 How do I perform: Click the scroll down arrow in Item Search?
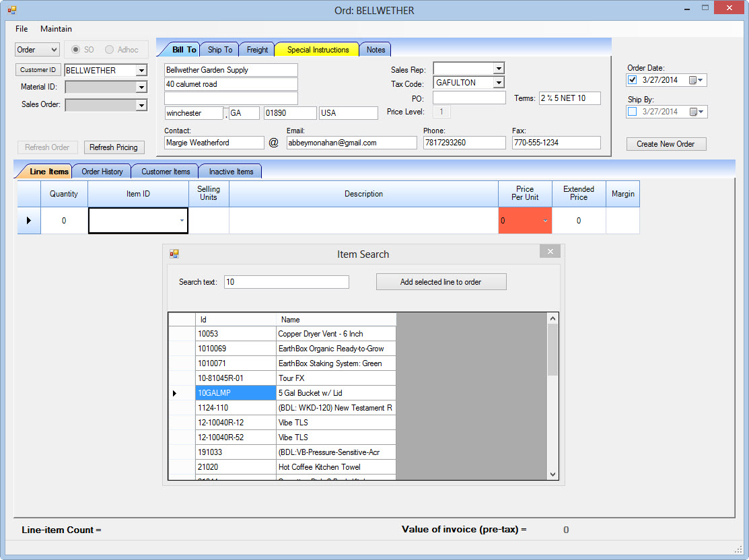coord(552,475)
